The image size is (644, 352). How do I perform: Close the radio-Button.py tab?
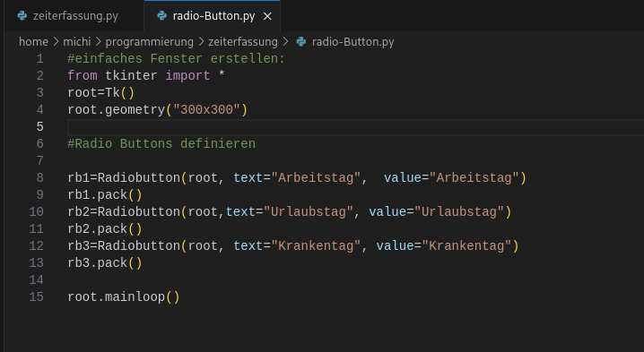click(x=267, y=16)
